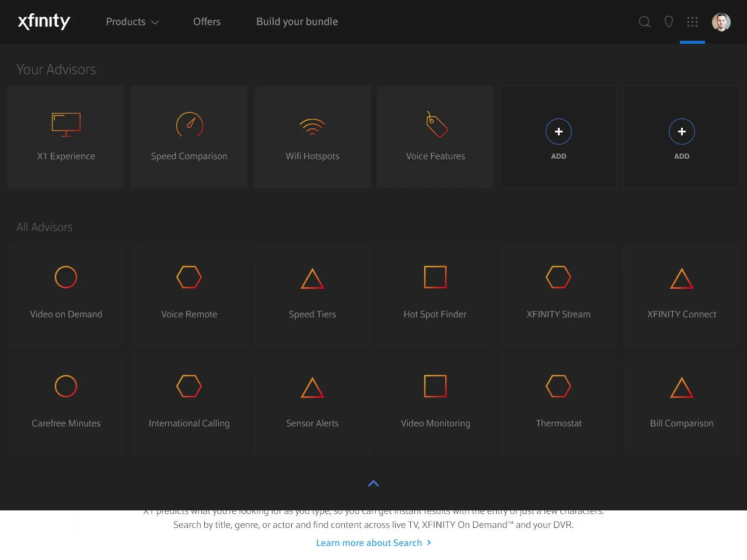Viewport: 747px width, 560px height.
Task: Click the Speed Comparison label
Action: 189,156
